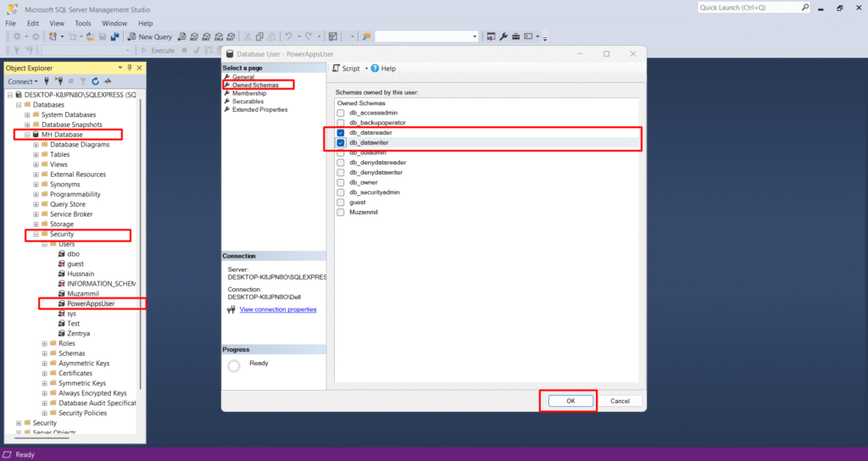
Task: Select the PowerAppsUser user icon in tree
Action: (x=62, y=303)
